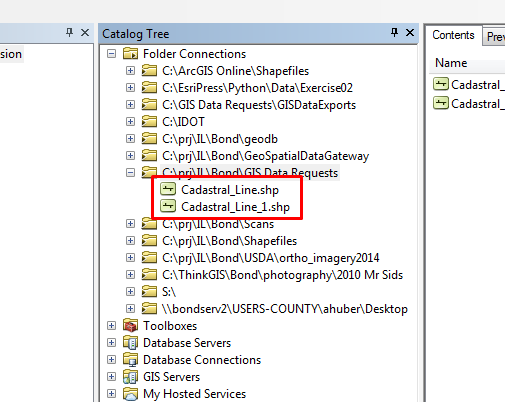This screenshot has width=505, height=402.
Task: Toggle auto-hide pin on the left panel
Action: (69, 33)
